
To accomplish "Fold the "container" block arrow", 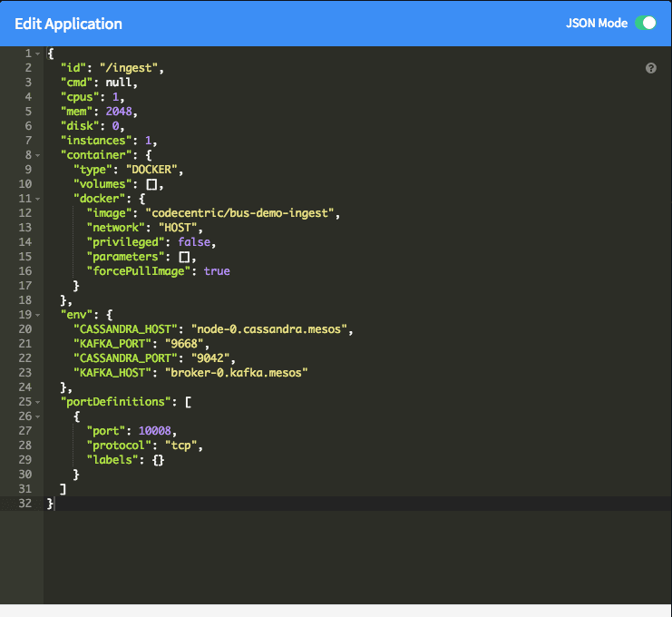I will [x=37, y=155].
